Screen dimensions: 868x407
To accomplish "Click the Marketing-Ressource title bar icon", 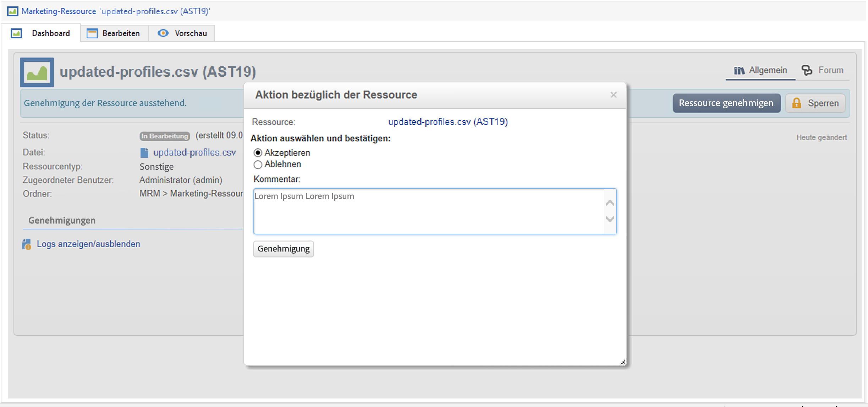I will (13, 11).
